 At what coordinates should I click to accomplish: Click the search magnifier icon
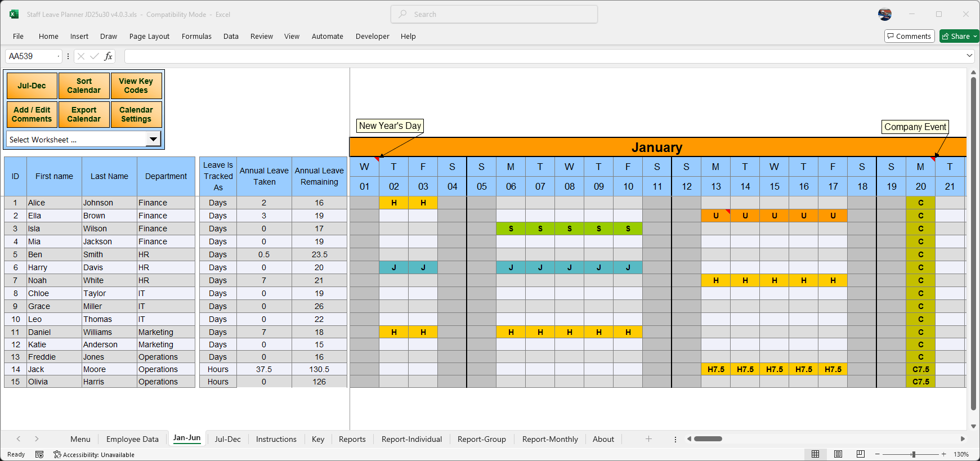[403, 14]
